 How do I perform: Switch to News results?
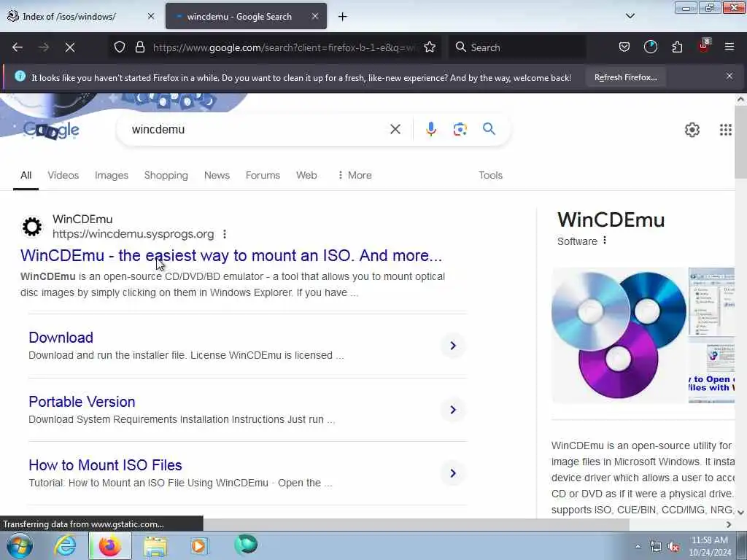217,175
